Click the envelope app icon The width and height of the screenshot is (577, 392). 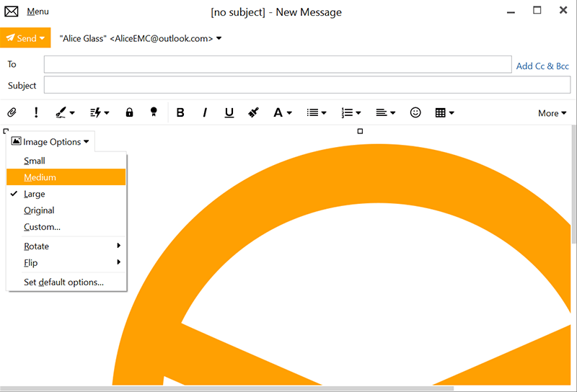point(12,12)
